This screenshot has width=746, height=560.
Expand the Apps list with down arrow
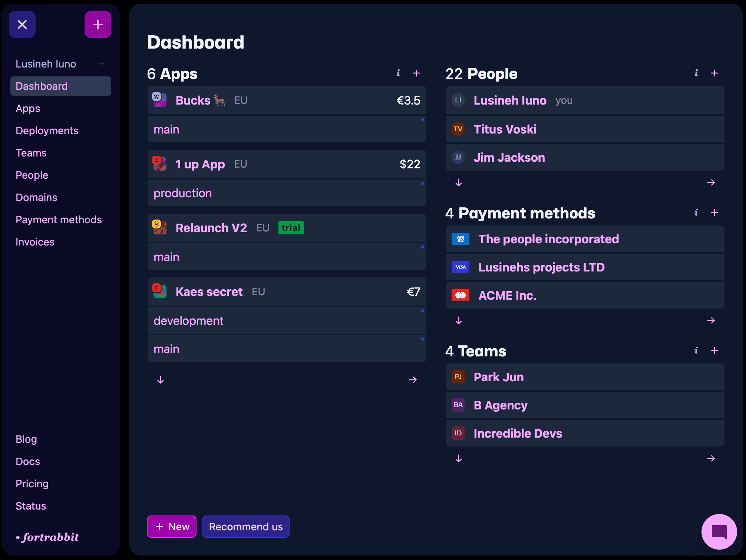click(161, 380)
